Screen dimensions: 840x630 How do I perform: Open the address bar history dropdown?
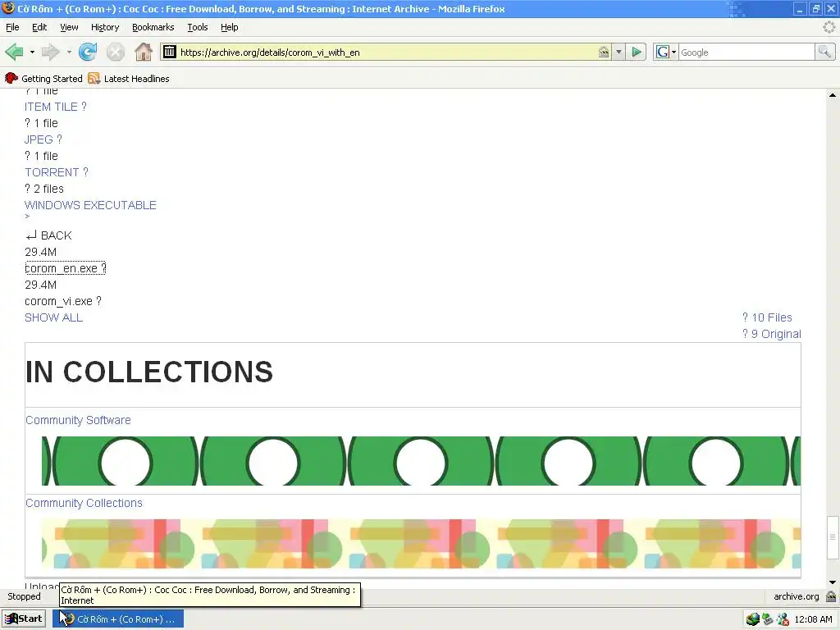[x=619, y=52]
